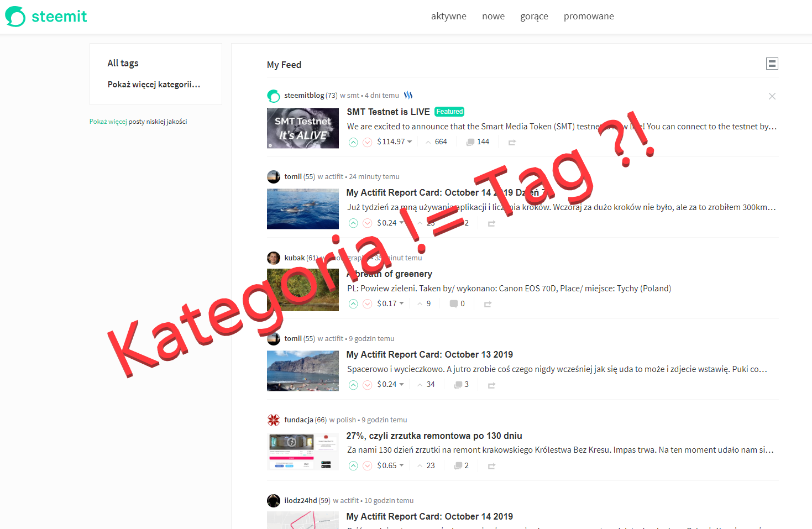Open 27%, czyli zrzutka remontowa post
This screenshot has height=529, width=812.
click(434, 436)
